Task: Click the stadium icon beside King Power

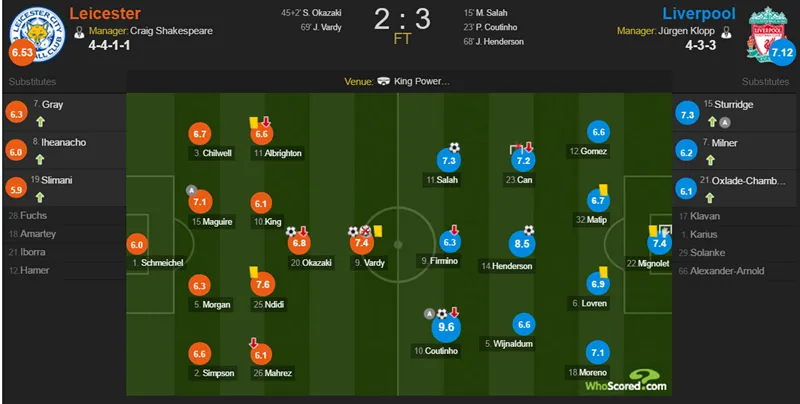Action: [384, 82]
